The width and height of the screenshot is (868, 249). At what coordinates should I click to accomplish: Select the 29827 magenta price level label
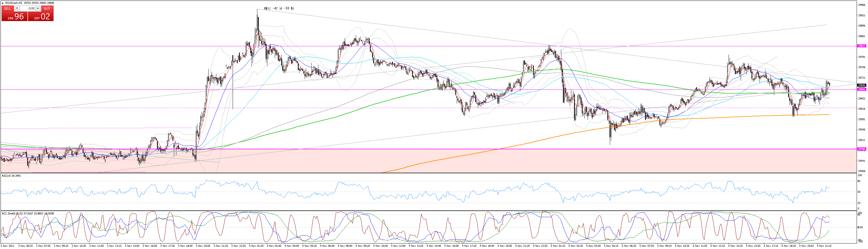861,46
